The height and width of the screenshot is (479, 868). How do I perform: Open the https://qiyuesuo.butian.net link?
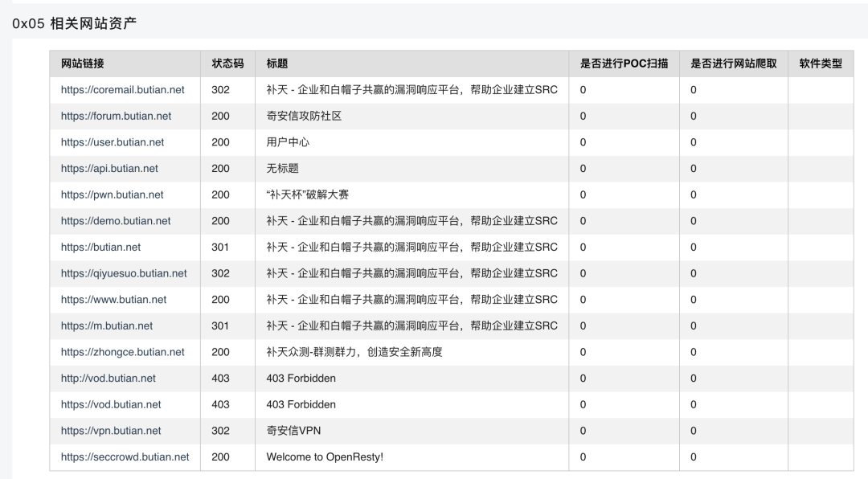click(124, 273)
